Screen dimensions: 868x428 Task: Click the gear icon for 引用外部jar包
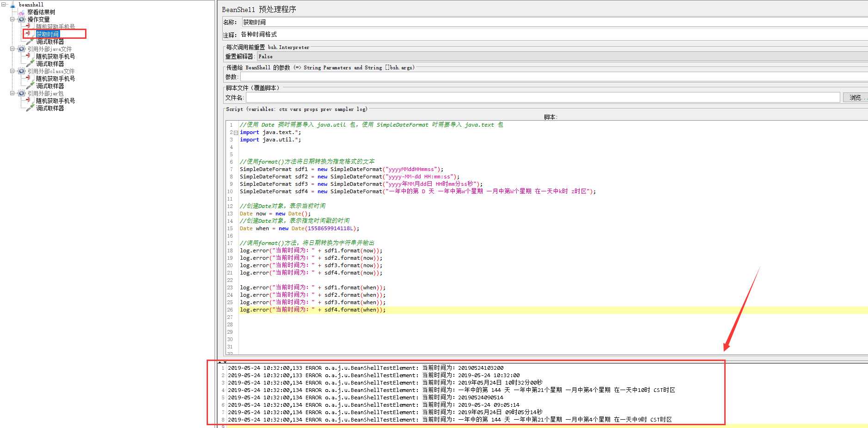click(x=21, y=93)
